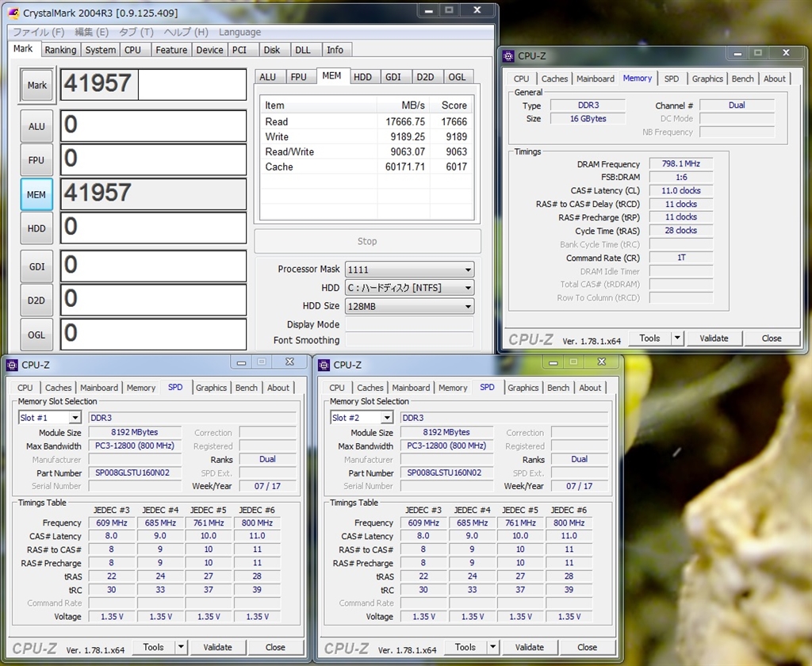
Task: Expand the Tools arrow in Slot #1 CPU-Z window
Action: pyautogui.click(x=181, y=647)
